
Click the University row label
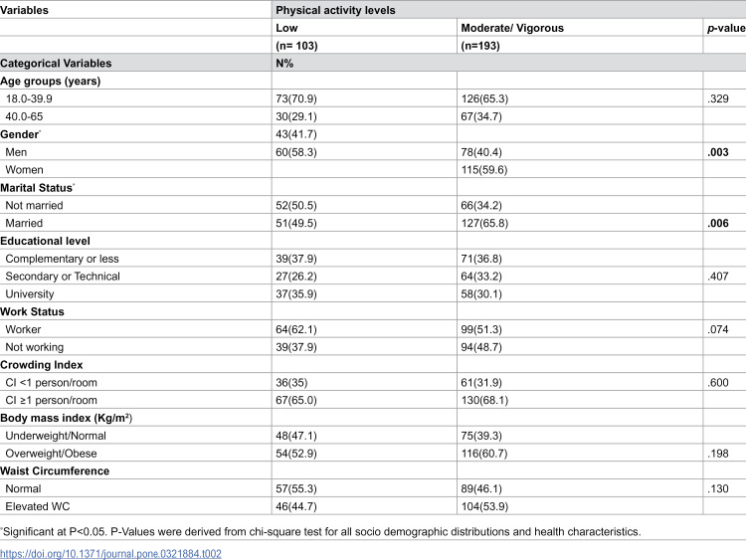pos(30,294)
